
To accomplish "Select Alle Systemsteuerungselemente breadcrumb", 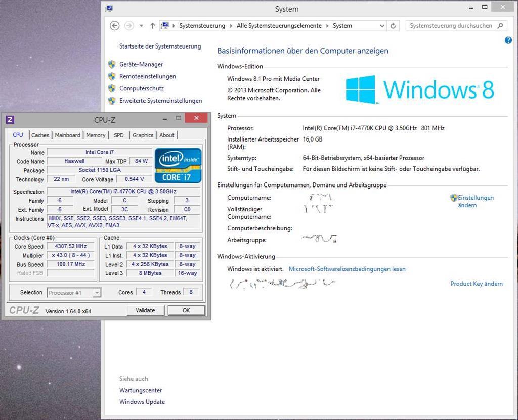I will click(279, 26).
